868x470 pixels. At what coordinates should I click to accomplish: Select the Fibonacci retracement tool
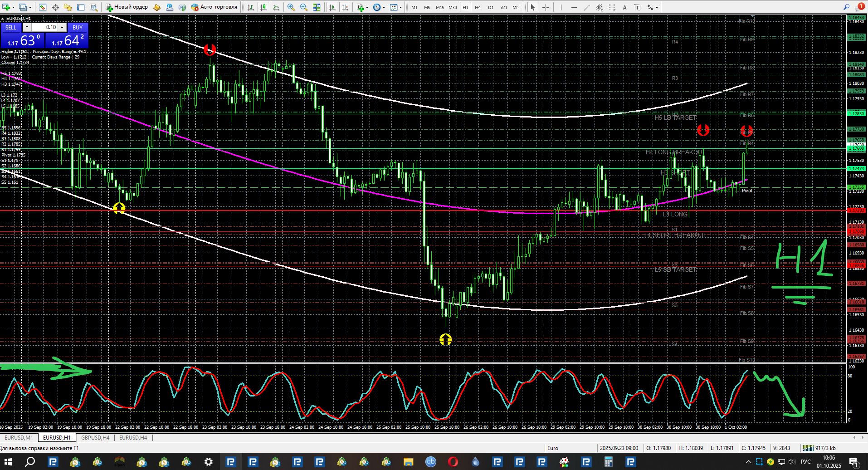612,7
